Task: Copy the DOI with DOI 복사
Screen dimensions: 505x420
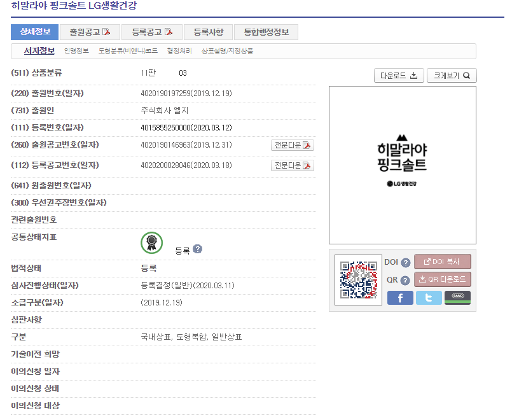Action: click(x=443, y=262)
